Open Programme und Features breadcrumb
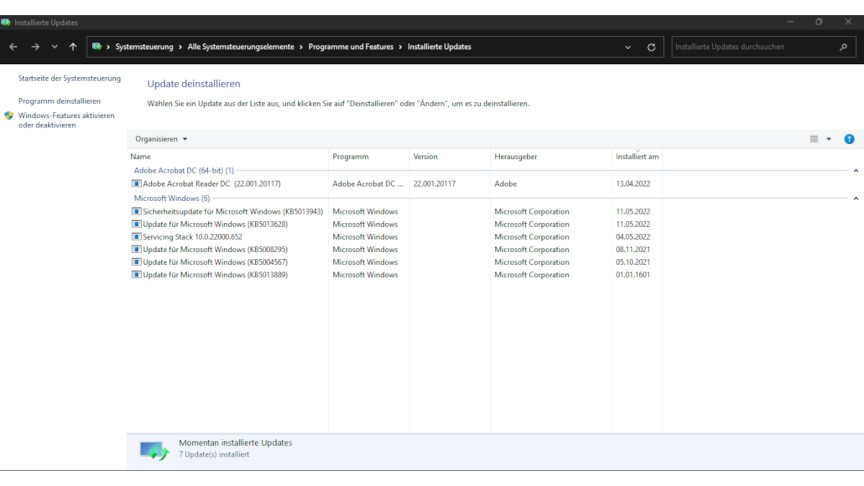The width and height of the screenshot is (864, 486). (x=351, y=47)
